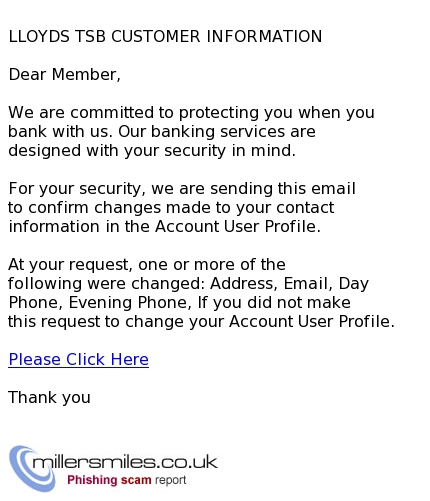Click the line "to confirm changes made to your contact"
The width and height of the screenshot is (430, 501).
tap(171, 207)
